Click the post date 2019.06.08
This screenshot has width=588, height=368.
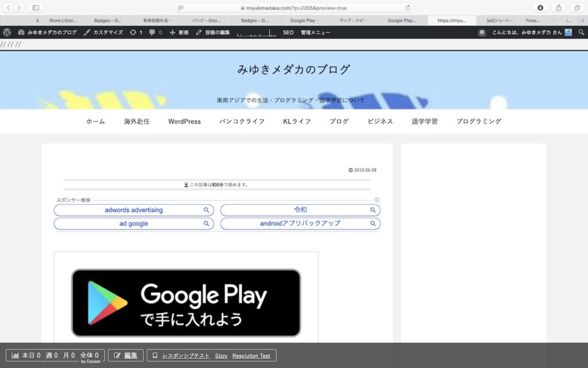362,170
